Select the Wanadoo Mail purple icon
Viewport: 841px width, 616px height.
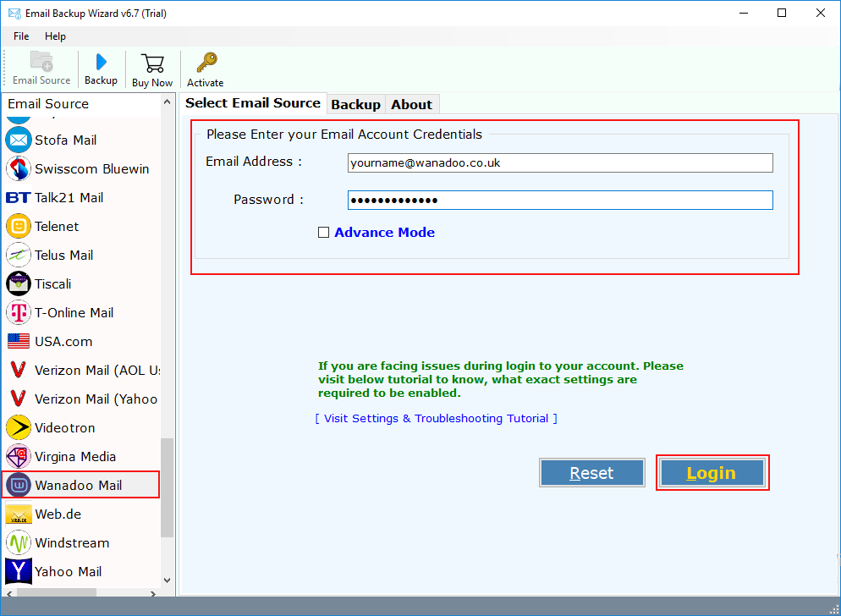click(x=19, y=486)
